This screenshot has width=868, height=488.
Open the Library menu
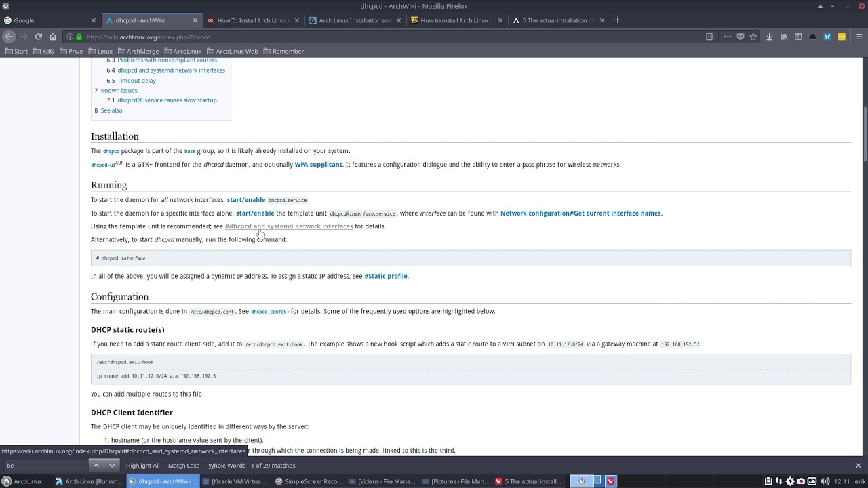784,37
